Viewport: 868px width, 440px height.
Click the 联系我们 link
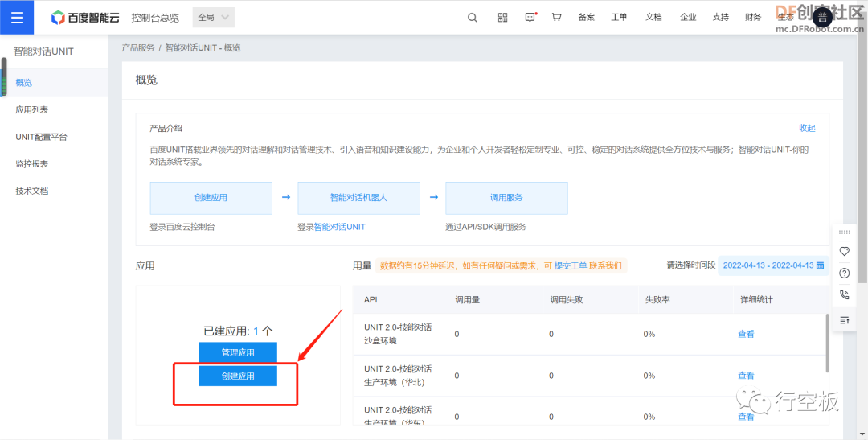pos(606,266)
